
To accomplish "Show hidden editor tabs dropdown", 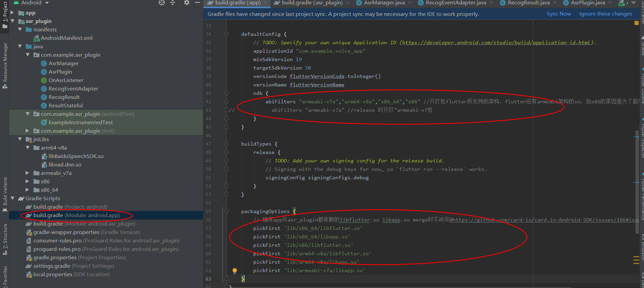I will 633,3.
